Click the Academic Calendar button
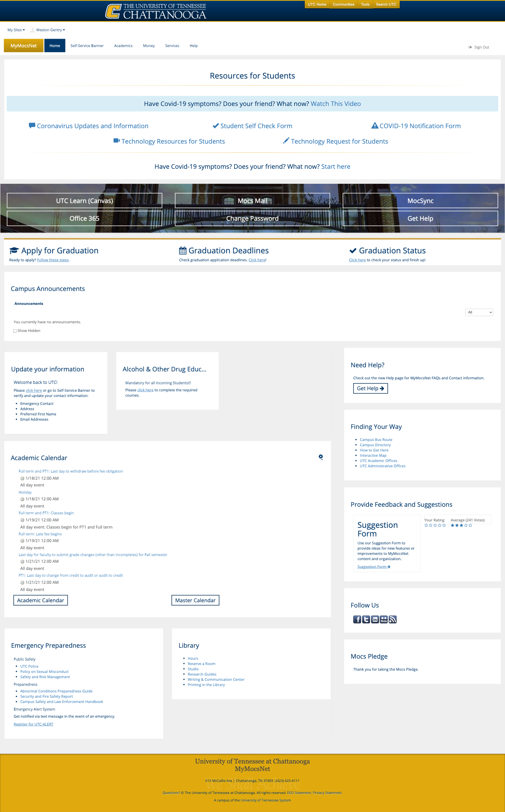Image resolution: width=505 pixels, height=812 pixels. coord(41,600)
